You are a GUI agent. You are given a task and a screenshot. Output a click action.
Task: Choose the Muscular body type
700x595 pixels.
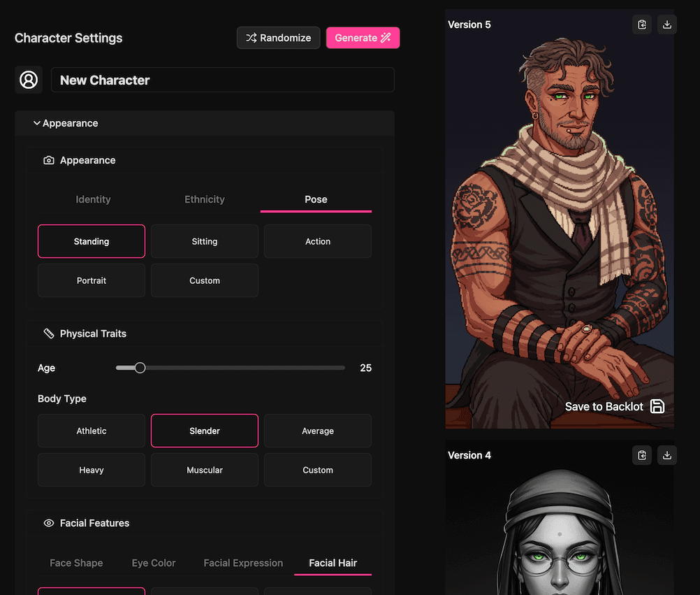click(204, 470)
